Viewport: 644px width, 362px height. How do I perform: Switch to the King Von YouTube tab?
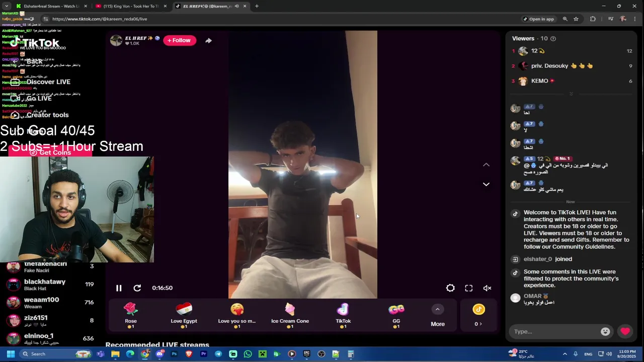131,6
